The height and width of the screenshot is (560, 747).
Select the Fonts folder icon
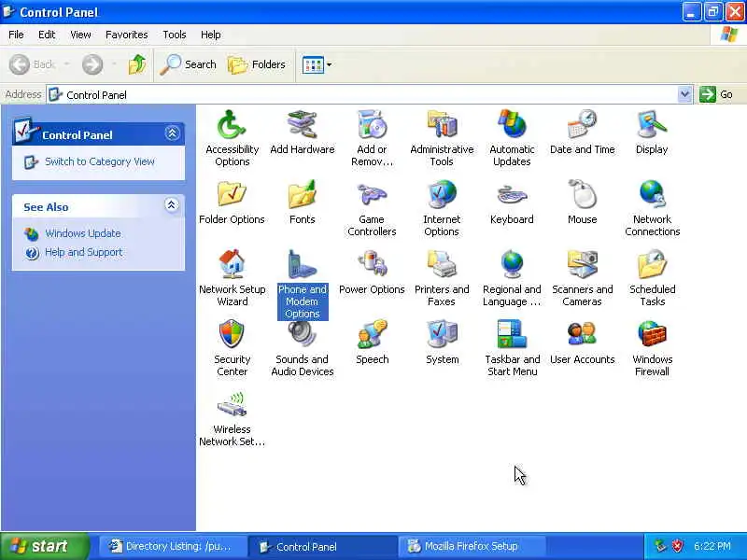point(302,203)
